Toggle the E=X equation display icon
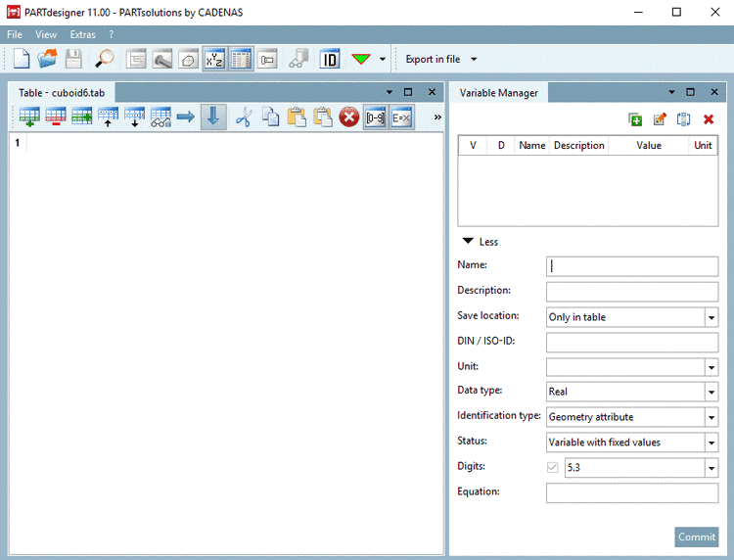Screen dimensions: 734x560 click(x=401, y=117)
